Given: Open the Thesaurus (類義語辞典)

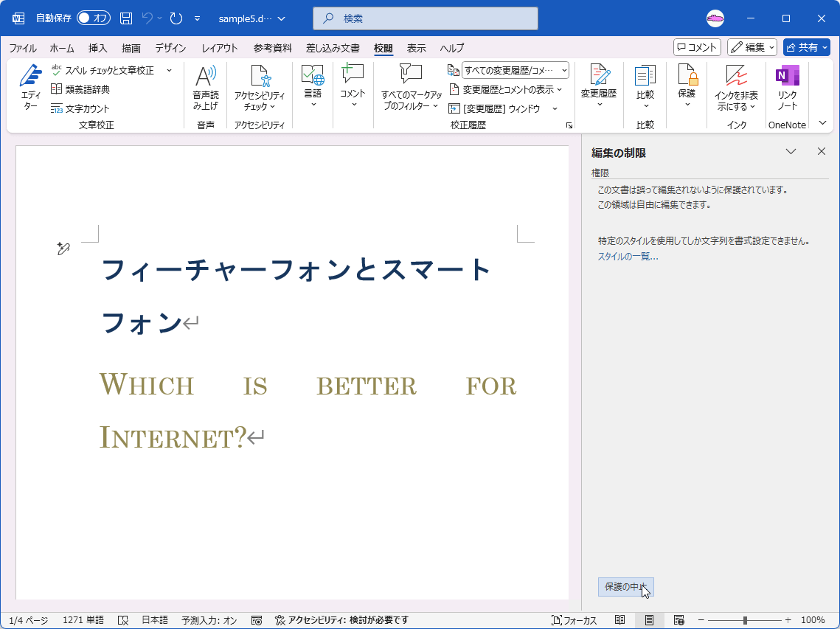Looking at the screenshot, I should click(x=80, y=89).
